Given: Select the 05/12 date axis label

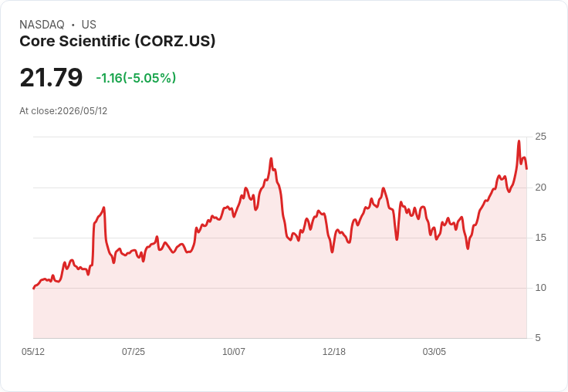Looking at the screenshot, I should point(33,351).
